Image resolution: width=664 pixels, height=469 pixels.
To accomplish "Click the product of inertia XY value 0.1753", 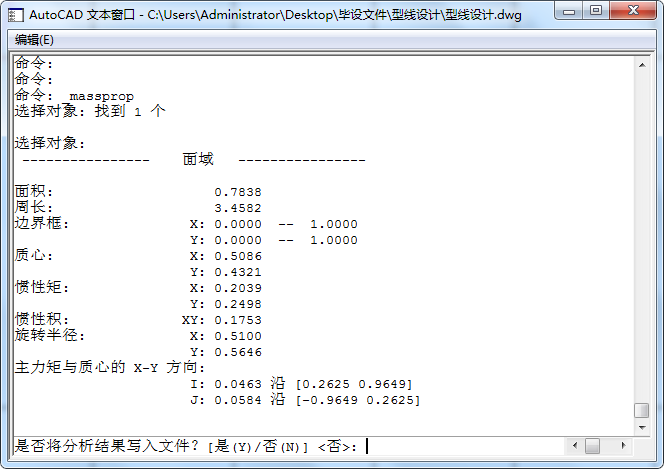I will click(238, 320).
